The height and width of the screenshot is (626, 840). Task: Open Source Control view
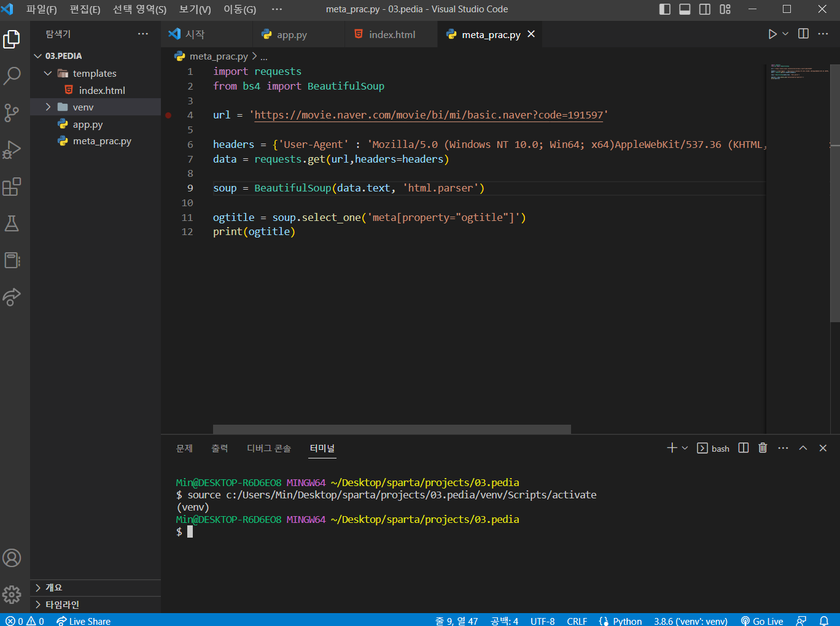12,113
